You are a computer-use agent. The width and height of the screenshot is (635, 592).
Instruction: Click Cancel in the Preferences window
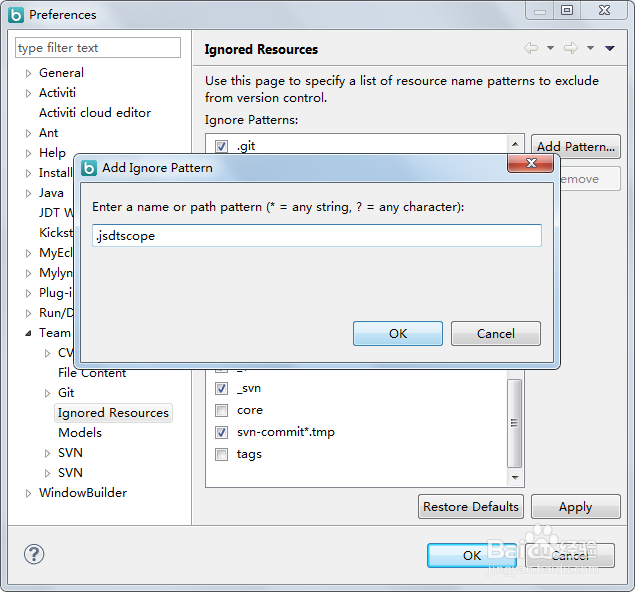tap(570, 555)
